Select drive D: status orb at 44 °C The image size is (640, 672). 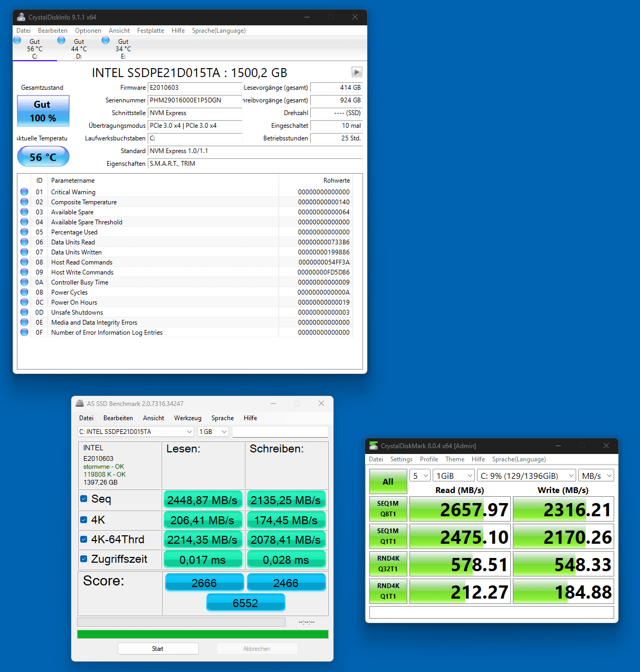click(62, 40)
